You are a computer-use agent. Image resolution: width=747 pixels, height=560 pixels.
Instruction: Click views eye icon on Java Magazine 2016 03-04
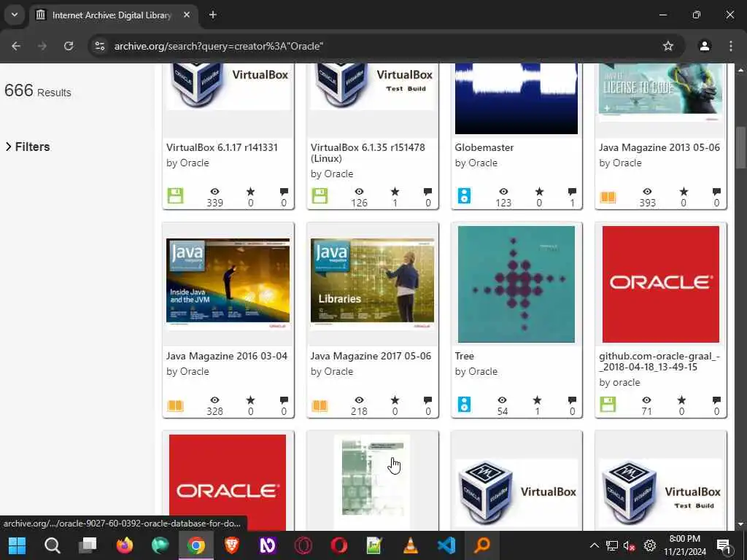coord(215,400)
